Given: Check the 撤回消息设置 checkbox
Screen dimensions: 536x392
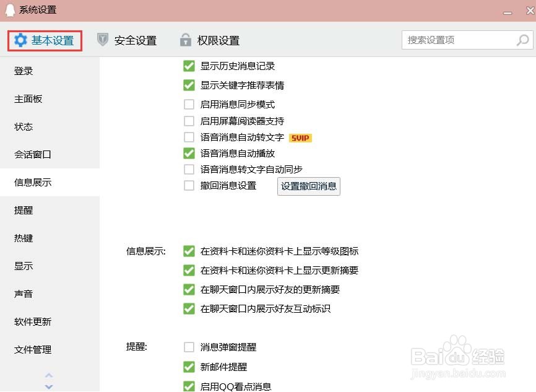Looking at the screenshot, I should pyautogui.click(x=189, y=186).
